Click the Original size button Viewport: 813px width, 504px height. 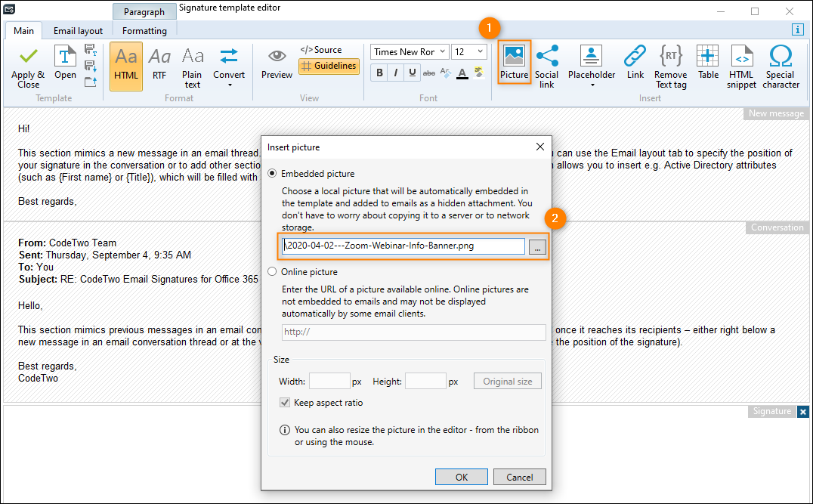pyautogui.click(x=508, y=381)
